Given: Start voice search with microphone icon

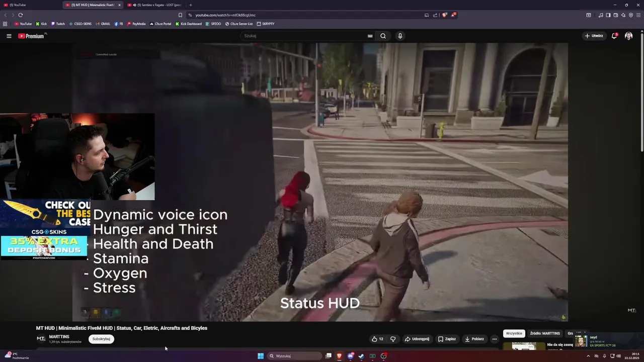Looking at the screenshot, I should [400, 36].
